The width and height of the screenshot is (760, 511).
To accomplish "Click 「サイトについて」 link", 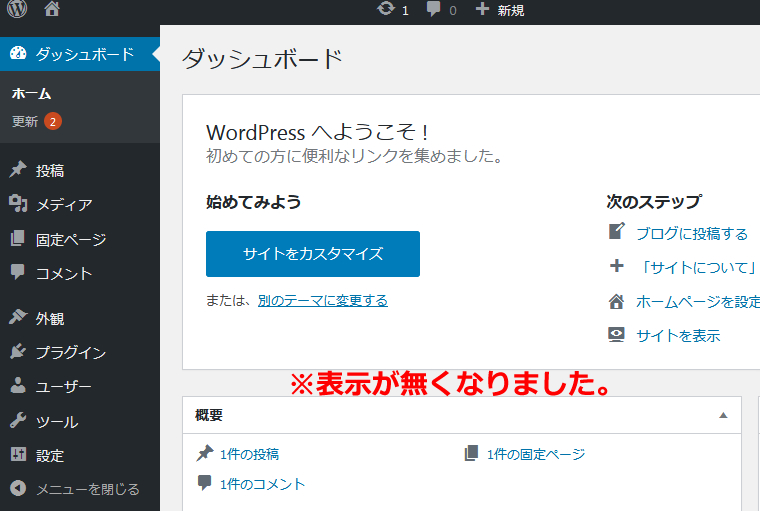I will [x=698, y=268].
